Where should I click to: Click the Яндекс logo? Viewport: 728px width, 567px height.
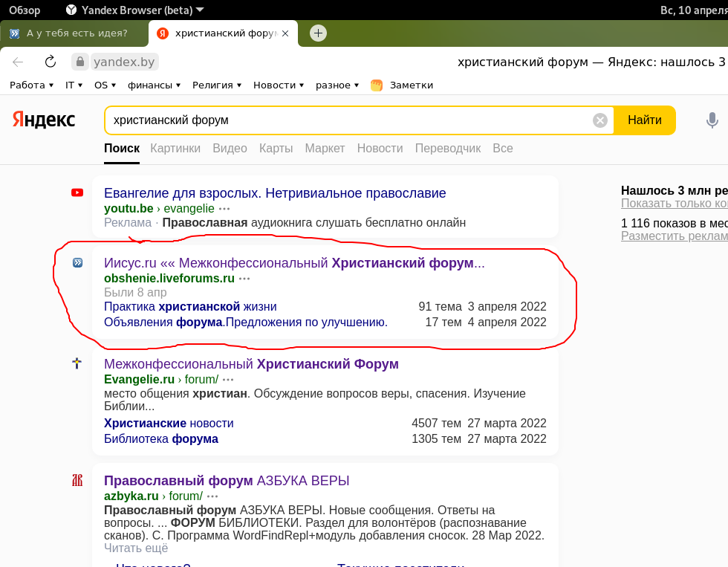point(44,120)
